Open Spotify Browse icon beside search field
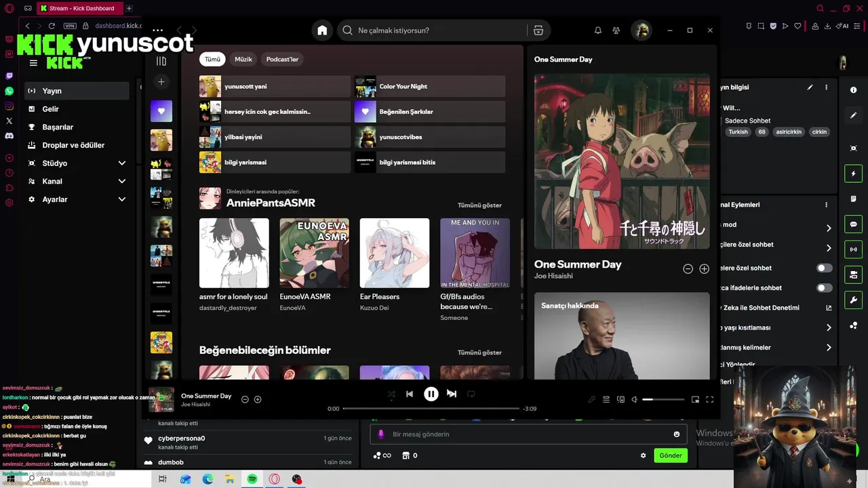This screenshot has width=868, height=488. point(538,30)
